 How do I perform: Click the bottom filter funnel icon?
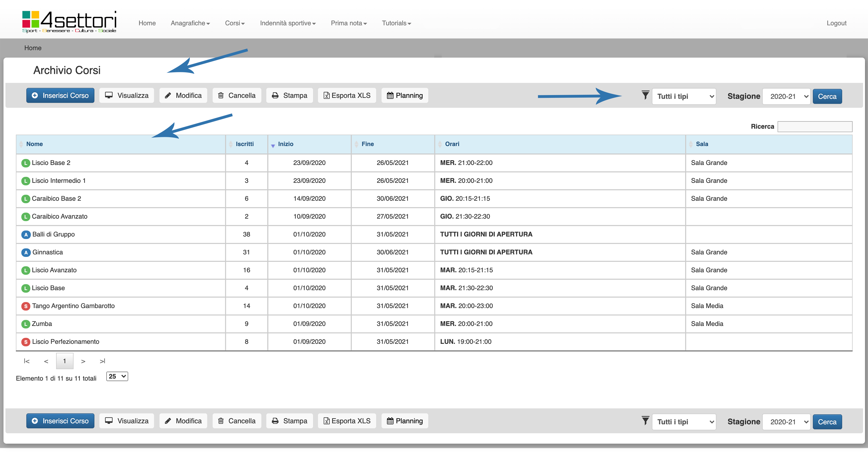click(x=645, y=421)
